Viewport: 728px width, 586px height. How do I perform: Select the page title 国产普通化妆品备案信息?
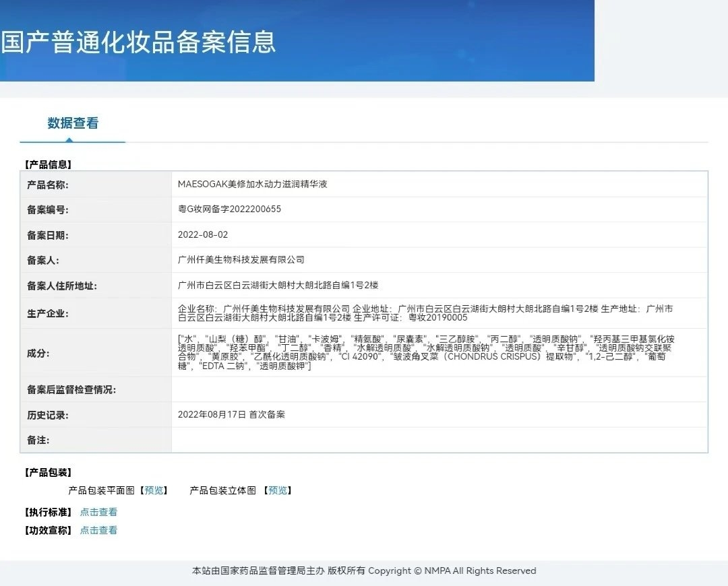click(x=138, y=42)
